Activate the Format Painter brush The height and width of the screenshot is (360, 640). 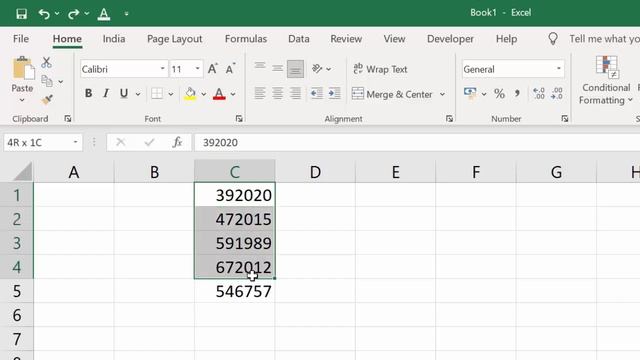47,100
